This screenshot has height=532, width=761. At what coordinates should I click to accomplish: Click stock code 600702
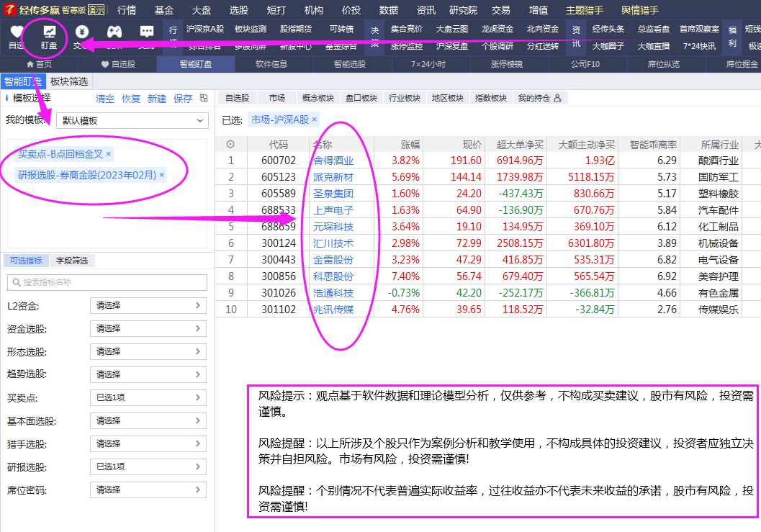(279, 161)
